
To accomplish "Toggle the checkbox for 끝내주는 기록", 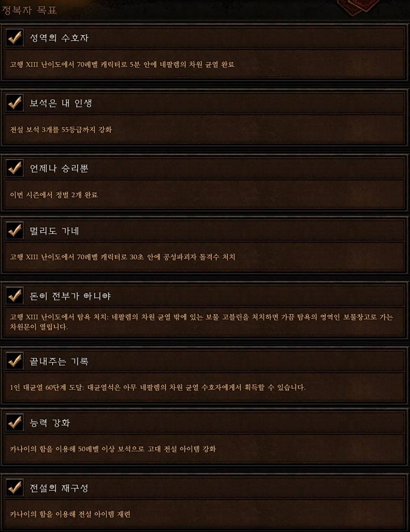I will click(14, 361).
